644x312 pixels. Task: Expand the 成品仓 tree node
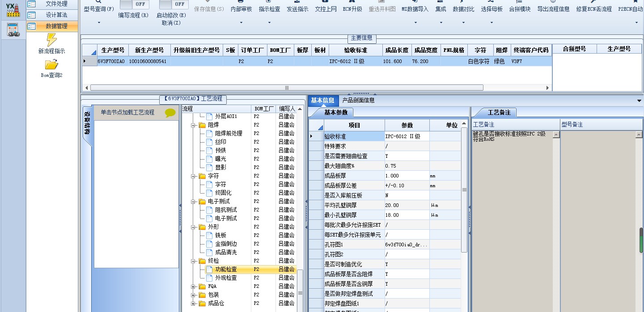pyautogui.click(x=194, y=304)
